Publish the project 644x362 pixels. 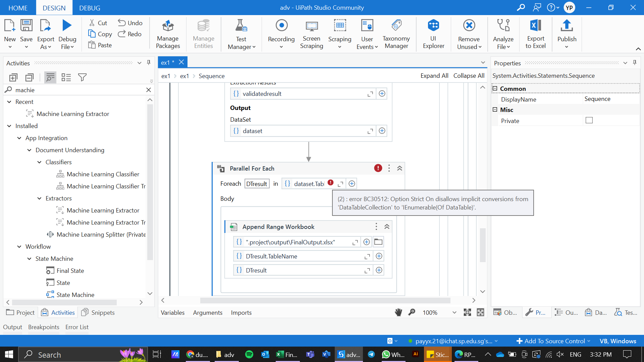[x=567, y=34]
